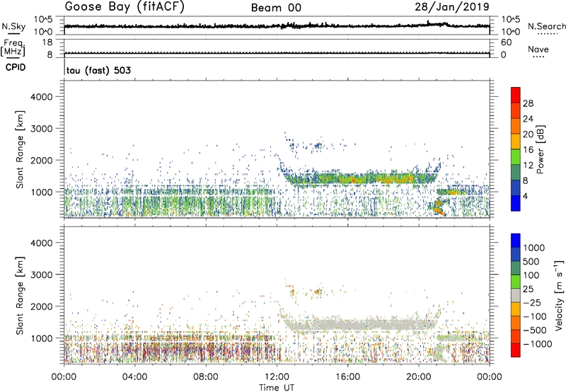
Task: Click the "16:00" time tick label
Action: [x=347, y=377]
